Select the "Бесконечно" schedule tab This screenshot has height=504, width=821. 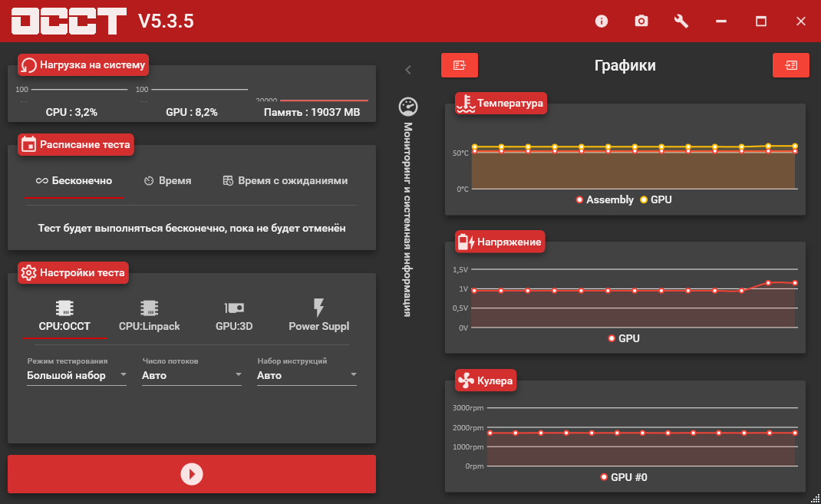[74, 180]
